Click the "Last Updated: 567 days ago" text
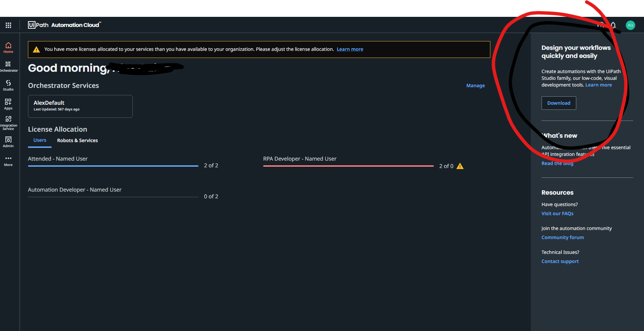The height and width of the screenshot is (331, 644). point(57,109)
